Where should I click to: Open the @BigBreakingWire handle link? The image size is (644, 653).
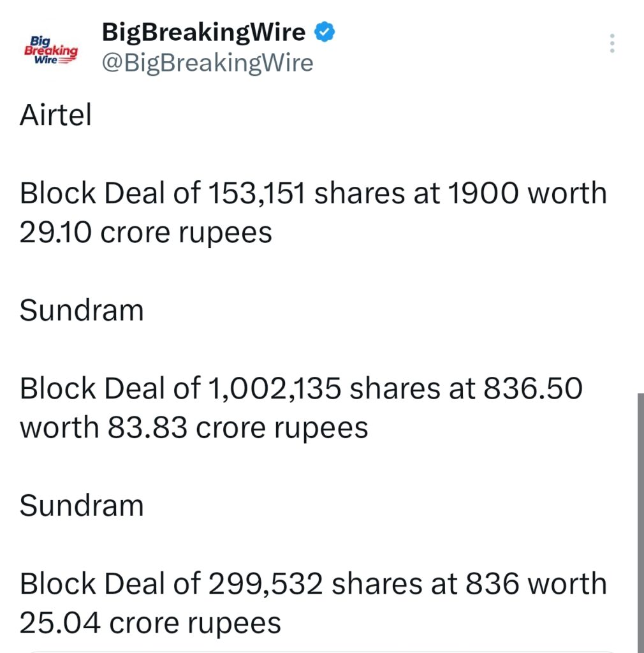pos(208,62)
